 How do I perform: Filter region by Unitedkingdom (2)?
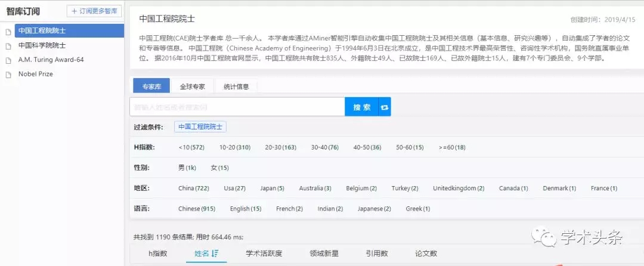click(459, 188)
